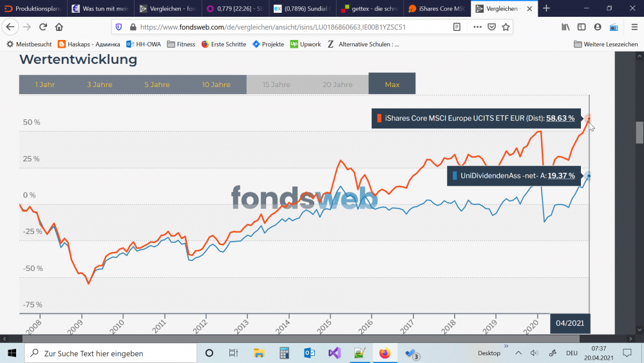Open a new browser tab
644x363 pixels.
546,8
